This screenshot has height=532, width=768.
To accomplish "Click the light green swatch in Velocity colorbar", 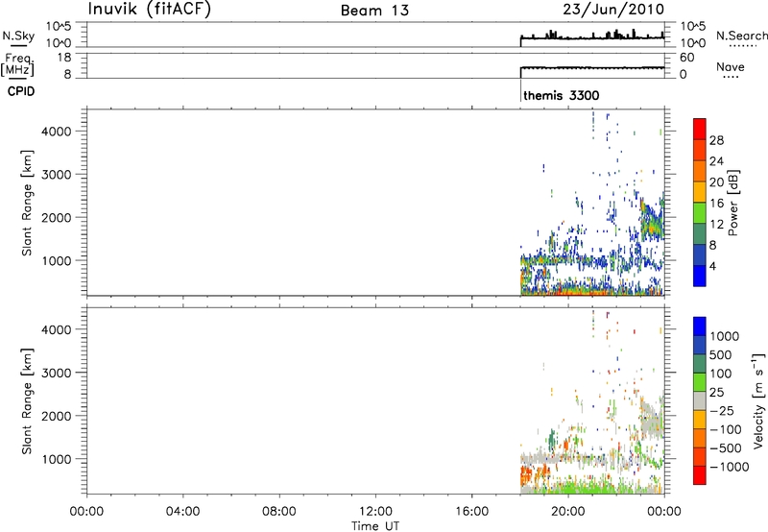I will (x=700, y=382).
